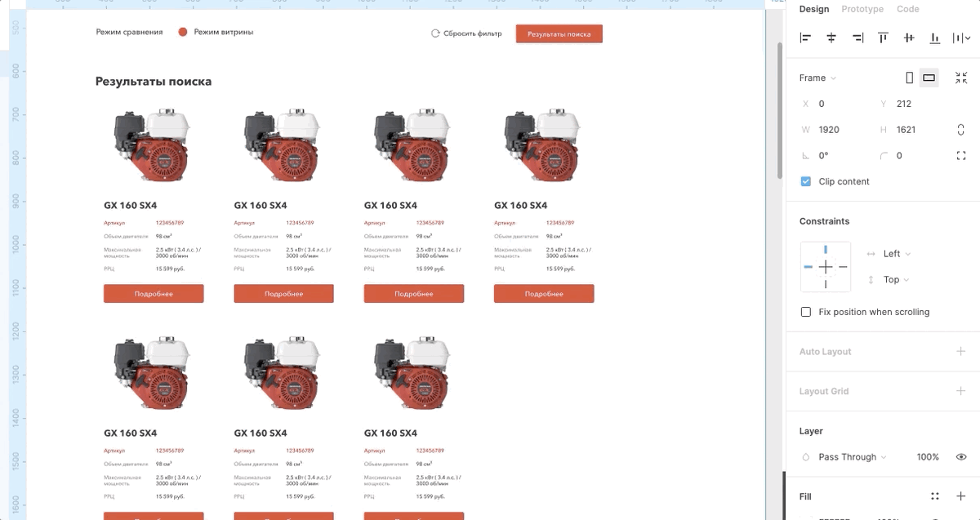Enable Fix position when scrolling

(x=806, y=312)
